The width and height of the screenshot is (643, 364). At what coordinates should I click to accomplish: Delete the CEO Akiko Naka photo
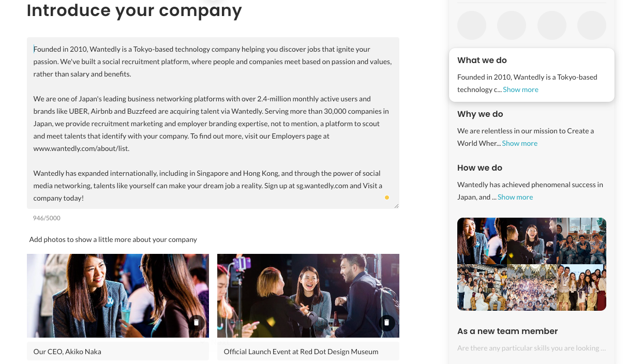pyautogui.click(x=196, y=323)
